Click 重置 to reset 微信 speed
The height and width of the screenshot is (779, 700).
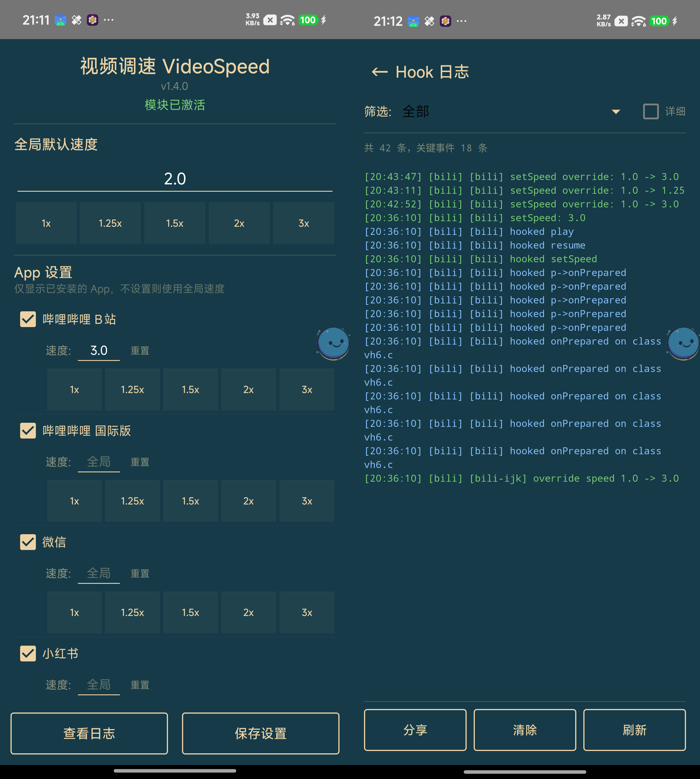point(140,573)
